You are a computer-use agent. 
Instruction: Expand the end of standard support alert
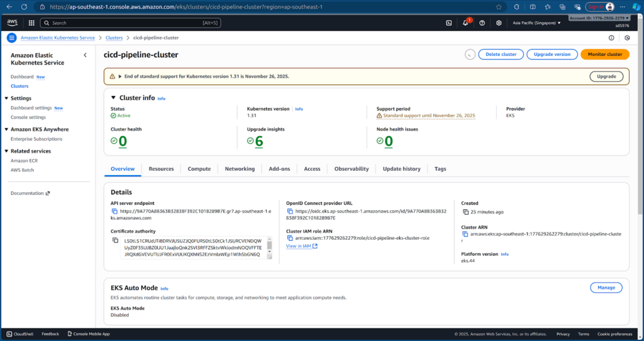[x=120, y=77]
